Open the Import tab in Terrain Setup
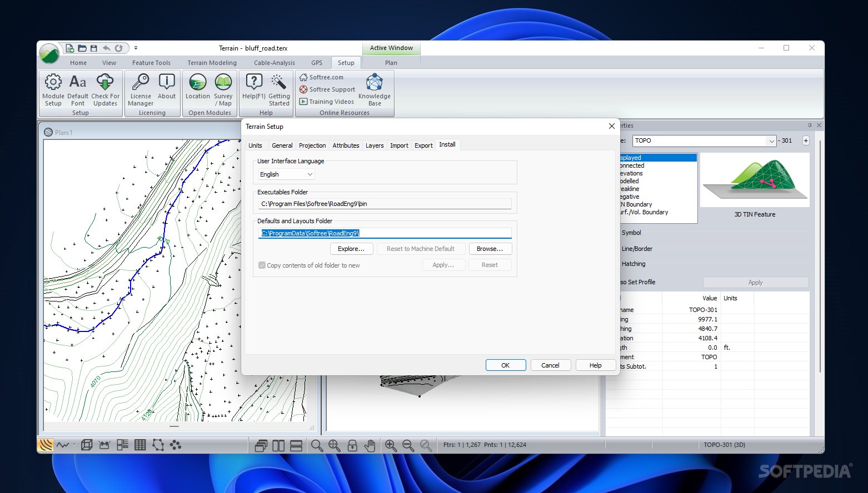 click(399, 145)
